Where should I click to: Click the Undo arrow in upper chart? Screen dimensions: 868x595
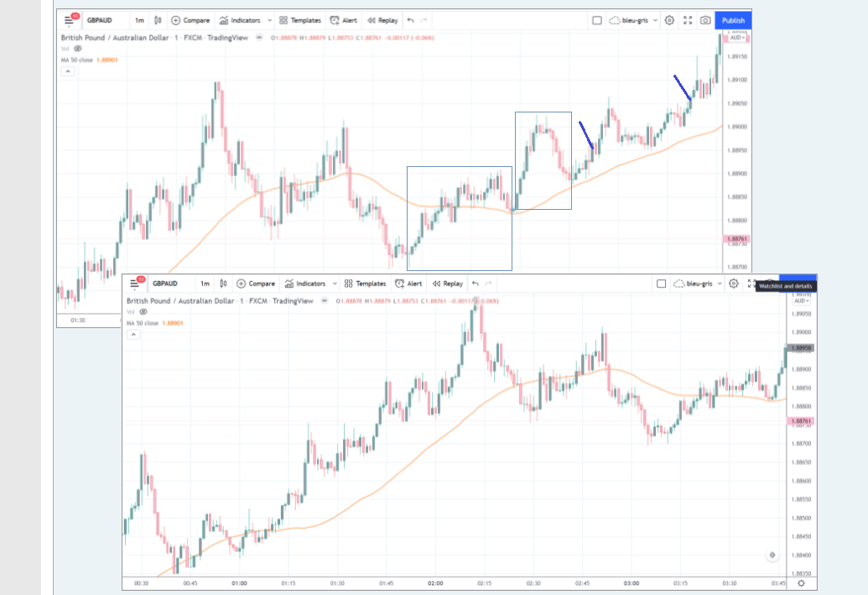click(x=411, y=20)
